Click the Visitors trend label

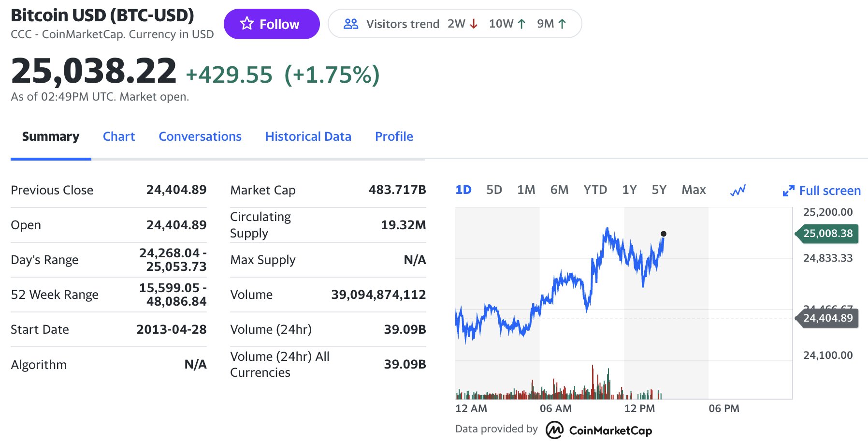click(403, 24)
